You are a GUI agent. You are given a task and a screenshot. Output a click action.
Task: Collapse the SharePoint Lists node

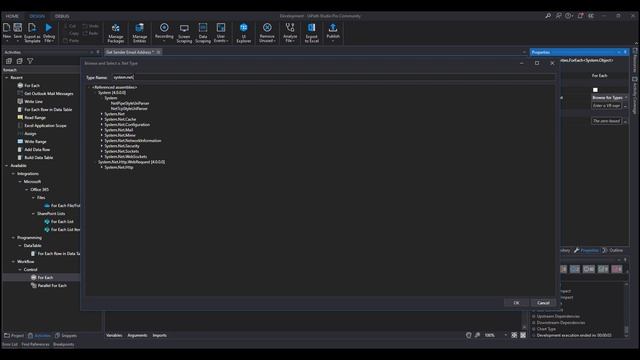tap(33, 213)
